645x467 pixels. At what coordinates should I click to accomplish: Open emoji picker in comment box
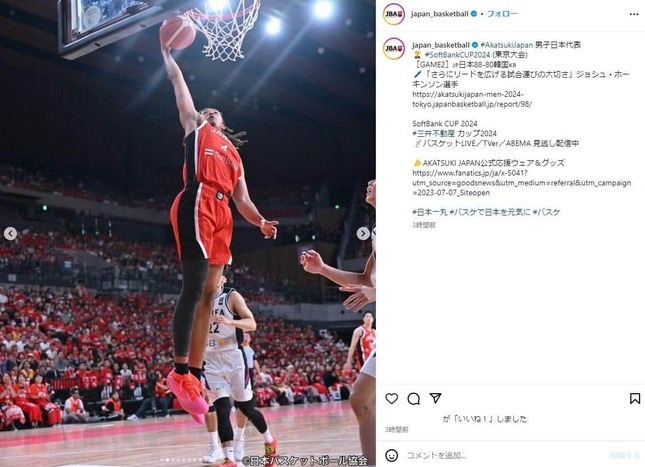coord(392,455)
